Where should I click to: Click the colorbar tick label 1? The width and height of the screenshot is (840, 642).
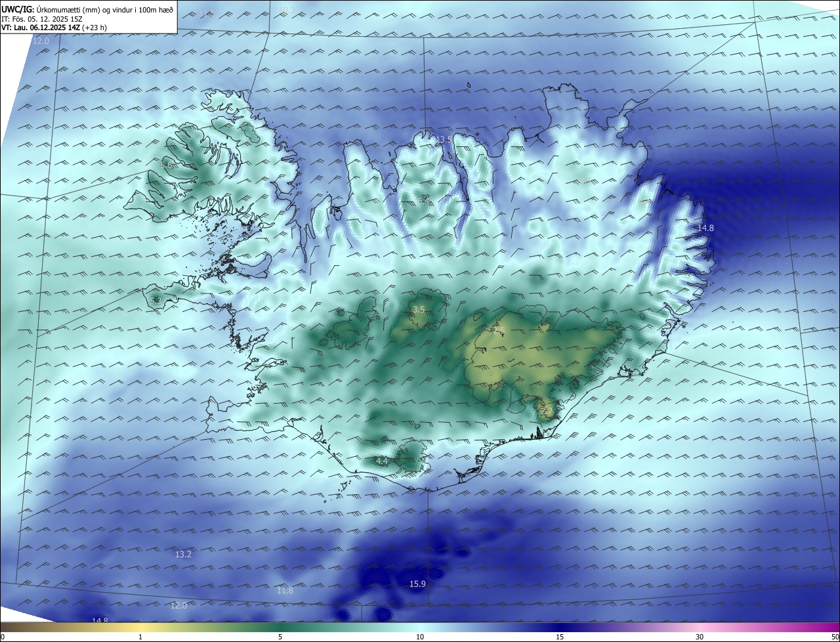coord(140,637)
